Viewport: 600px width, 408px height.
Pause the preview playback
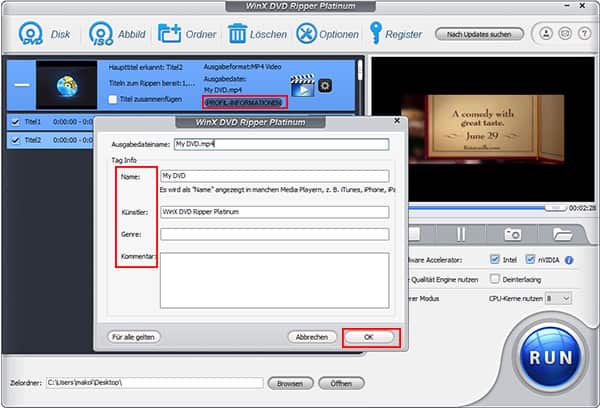click(x=461, y=234)
